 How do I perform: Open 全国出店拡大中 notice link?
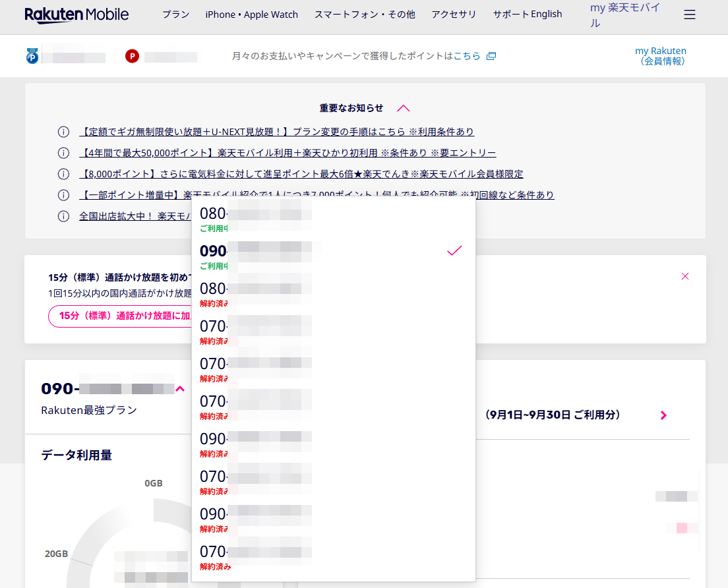[x=135, y=216]
